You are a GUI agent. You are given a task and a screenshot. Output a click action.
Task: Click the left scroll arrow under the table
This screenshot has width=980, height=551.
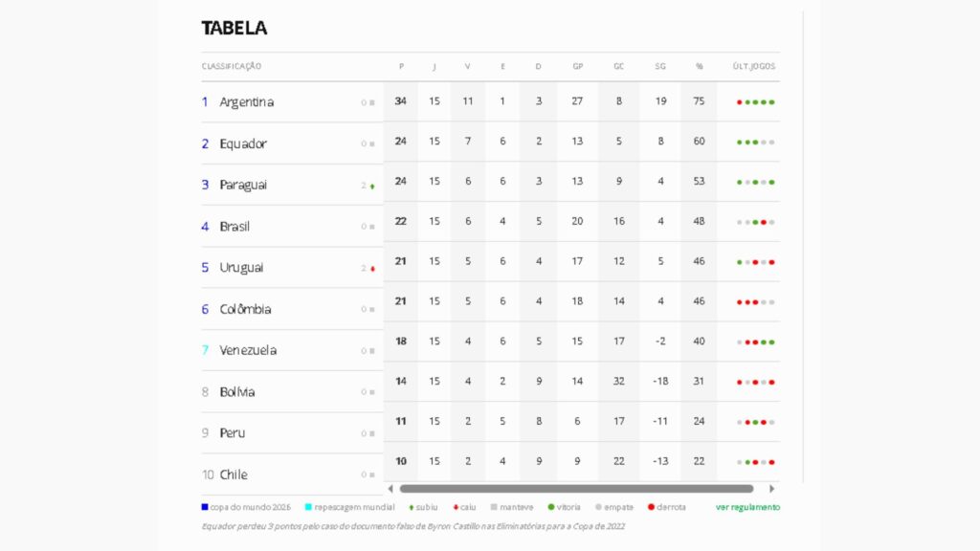(390, 489)
